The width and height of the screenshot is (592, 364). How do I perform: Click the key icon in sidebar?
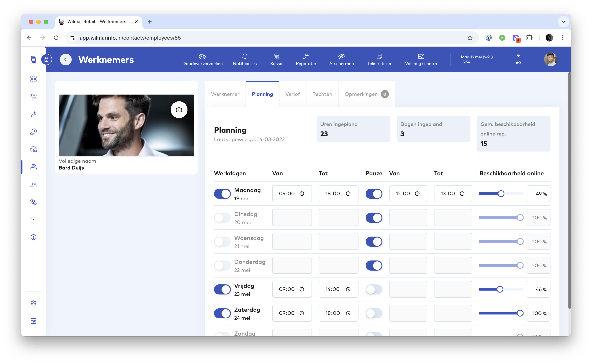point(33,132)
